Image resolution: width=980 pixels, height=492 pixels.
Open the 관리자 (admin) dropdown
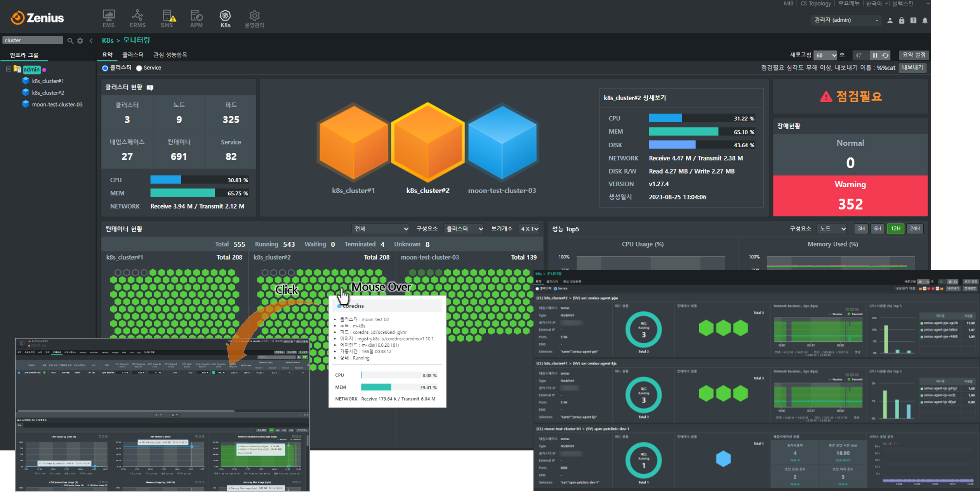pyautogui.click(x=846, y=20)
